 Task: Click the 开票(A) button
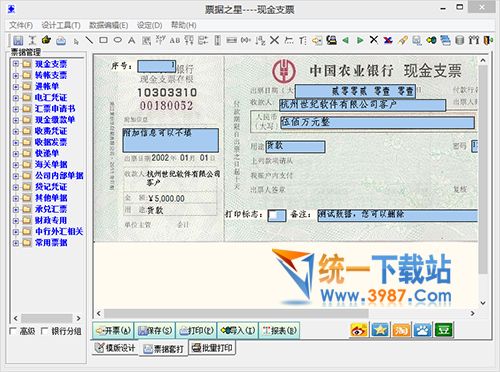(x=113, y=331)
